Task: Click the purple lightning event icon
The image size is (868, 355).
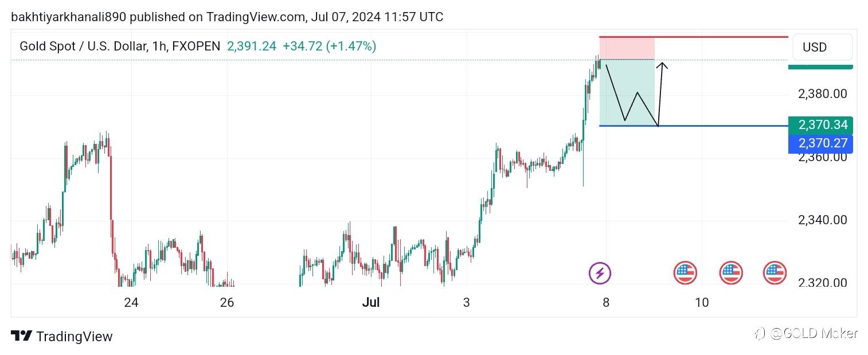Action: click(600, 273)
